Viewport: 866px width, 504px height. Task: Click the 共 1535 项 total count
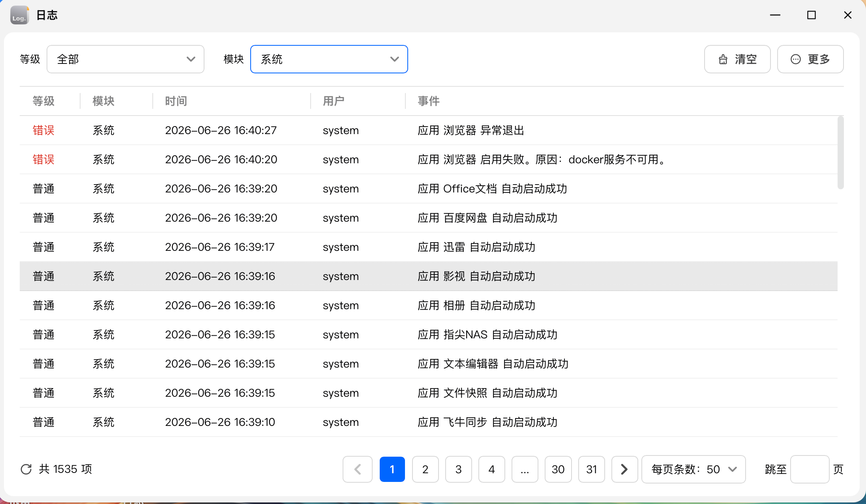point(66,469)
